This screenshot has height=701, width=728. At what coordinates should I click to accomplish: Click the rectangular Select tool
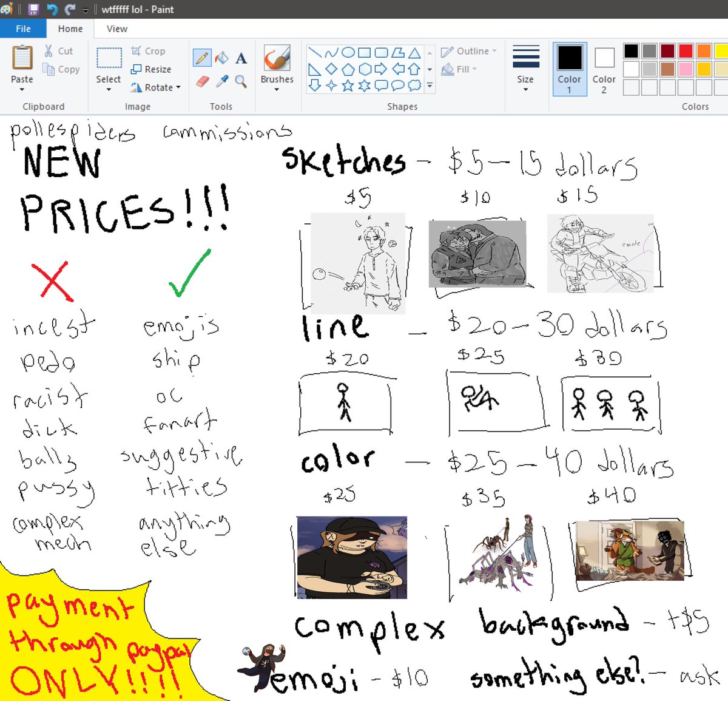[109, 58]
